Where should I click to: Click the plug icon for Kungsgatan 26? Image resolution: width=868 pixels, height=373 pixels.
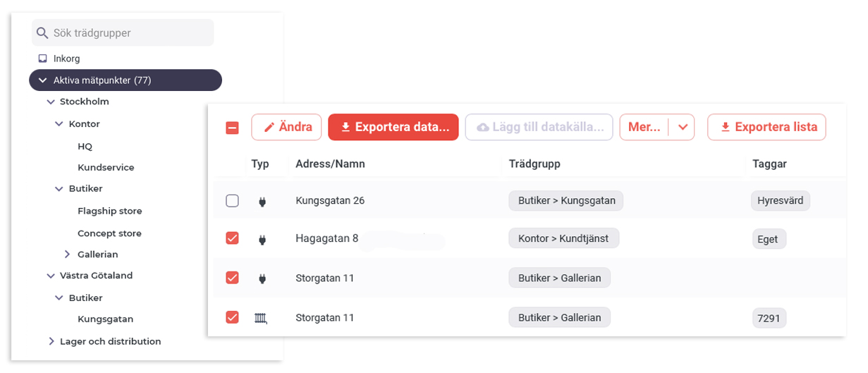[262, 202]
